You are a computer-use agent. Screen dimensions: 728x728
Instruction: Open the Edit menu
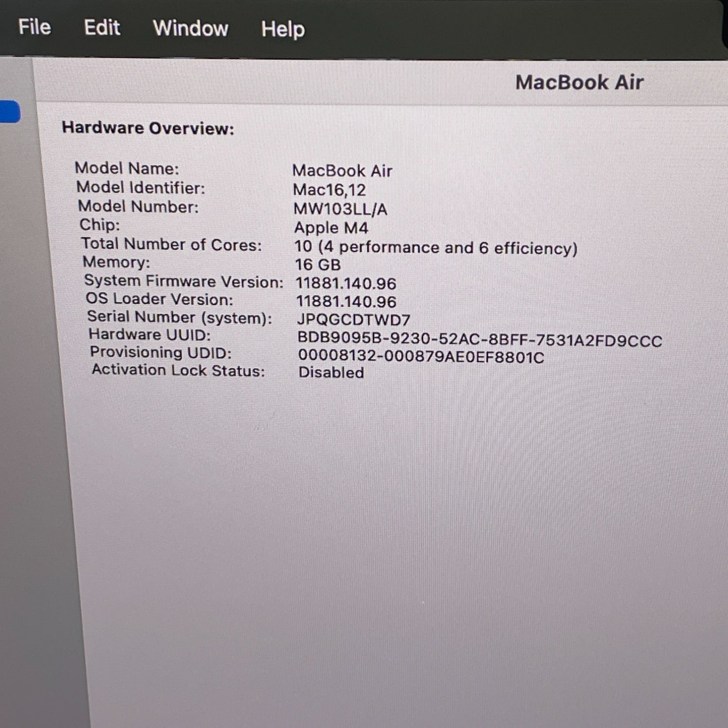tap(102, 28)
